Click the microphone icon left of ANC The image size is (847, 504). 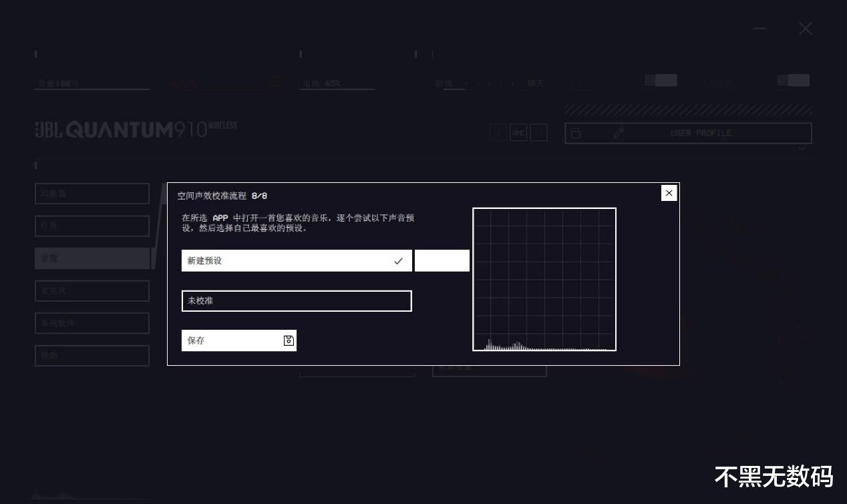498,132
